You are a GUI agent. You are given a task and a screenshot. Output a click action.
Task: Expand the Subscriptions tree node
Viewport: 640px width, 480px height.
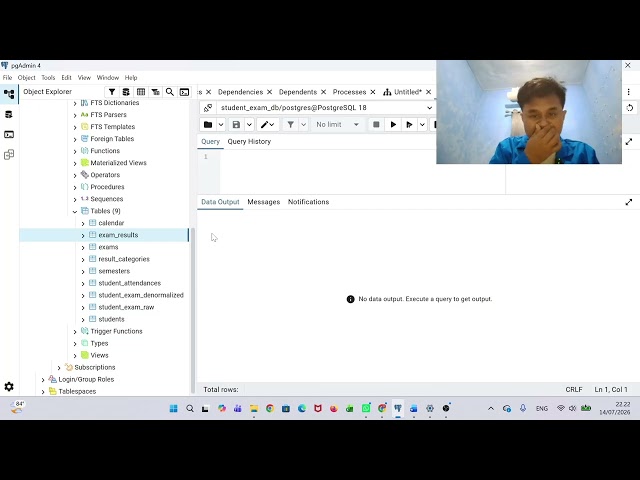pyautogui.click(x=59, y=368)
